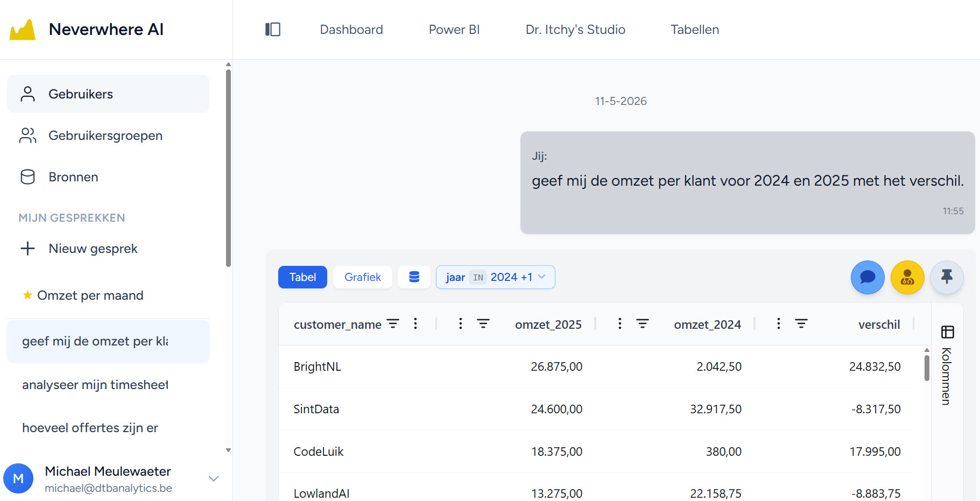
Task: Open the omzet_2025 column menu dots
Action: (x=461, y=324)
